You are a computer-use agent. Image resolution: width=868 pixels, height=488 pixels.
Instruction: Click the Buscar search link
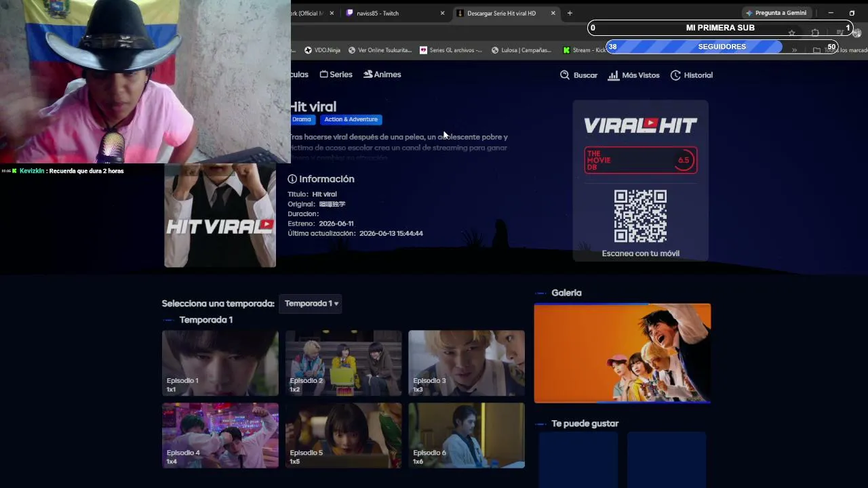(579, 75)
